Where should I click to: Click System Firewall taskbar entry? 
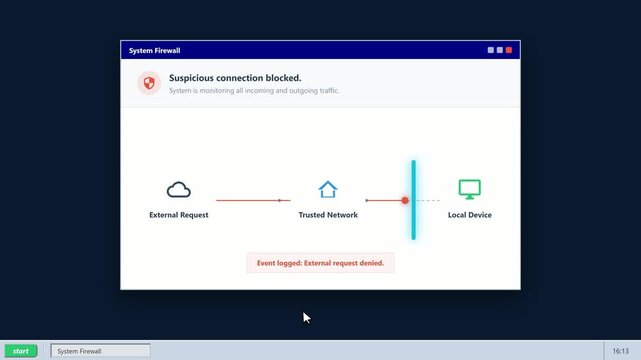(101, 351)
